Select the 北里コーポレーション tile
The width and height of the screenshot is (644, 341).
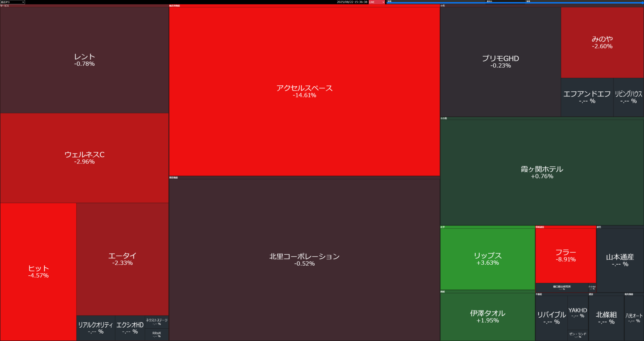pyautogui.click(x=304, y=260)
